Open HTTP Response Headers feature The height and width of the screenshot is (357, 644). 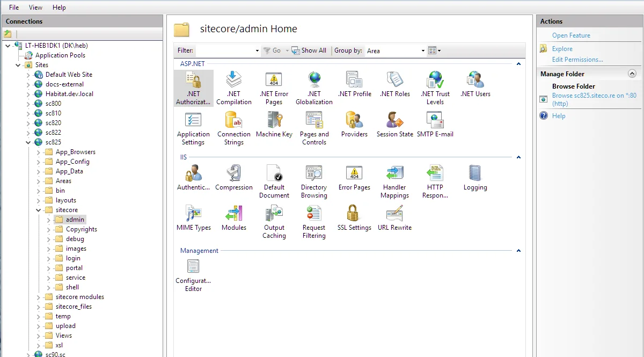click(x=435, y=181)
